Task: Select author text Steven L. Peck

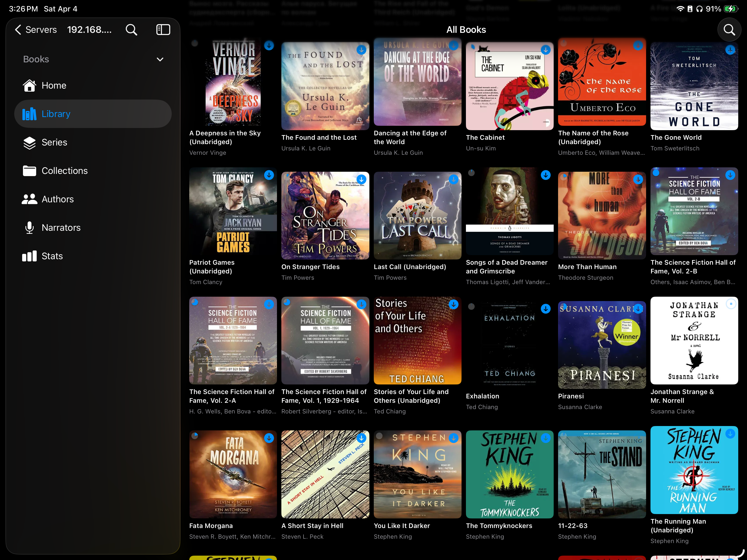Action: 302,536
